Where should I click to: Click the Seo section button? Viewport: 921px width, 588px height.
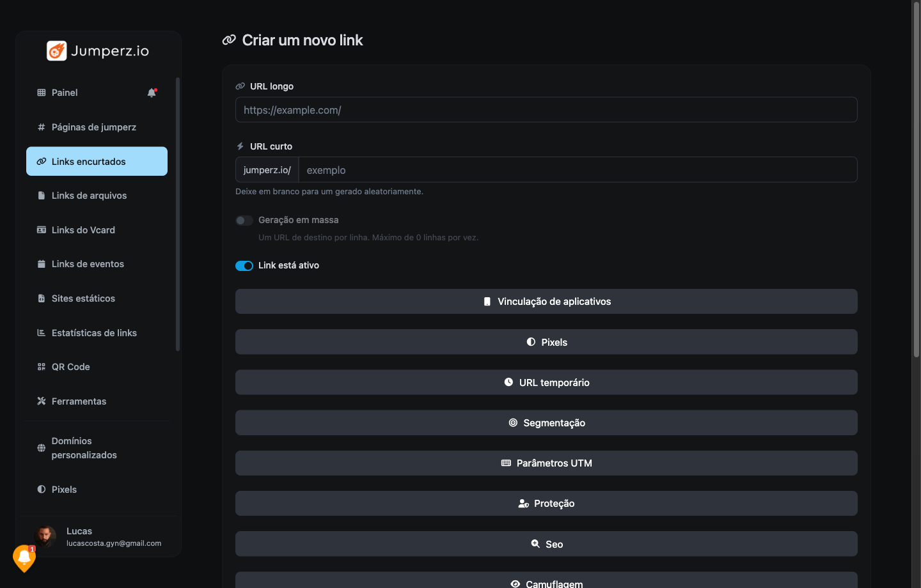point(546,544)
